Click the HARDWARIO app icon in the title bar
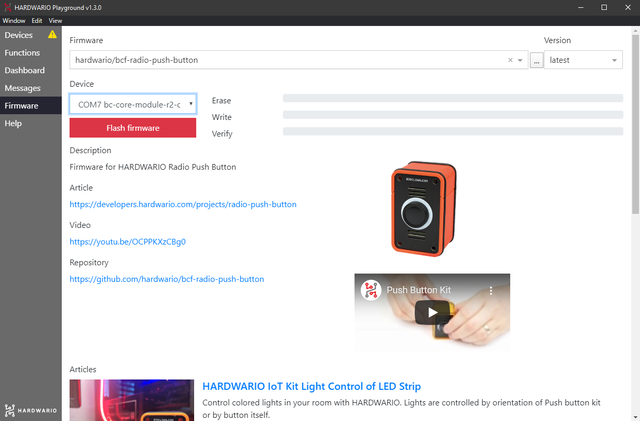The image size is (640, 421). click(x=7, y=6)
